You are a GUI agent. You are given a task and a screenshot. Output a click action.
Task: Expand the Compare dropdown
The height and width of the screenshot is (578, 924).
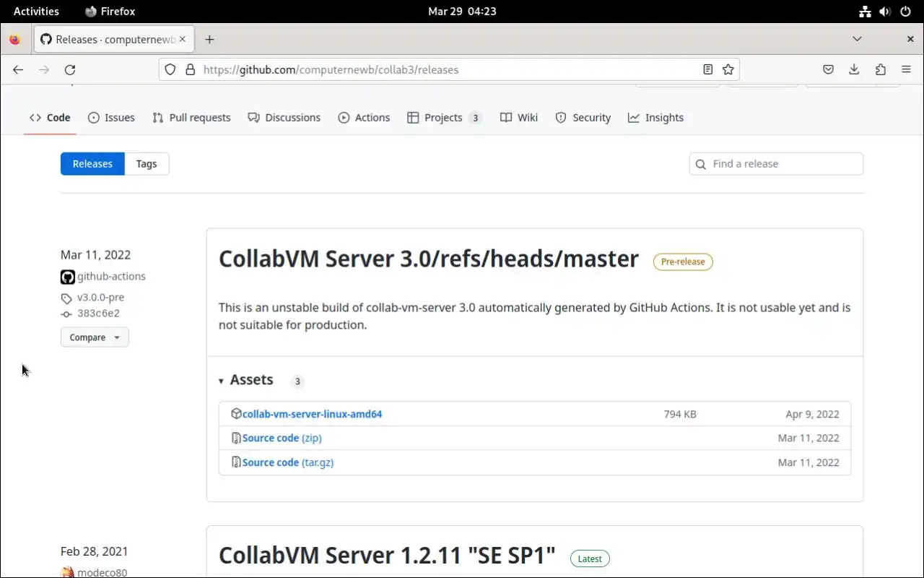[x=95, y=337]
